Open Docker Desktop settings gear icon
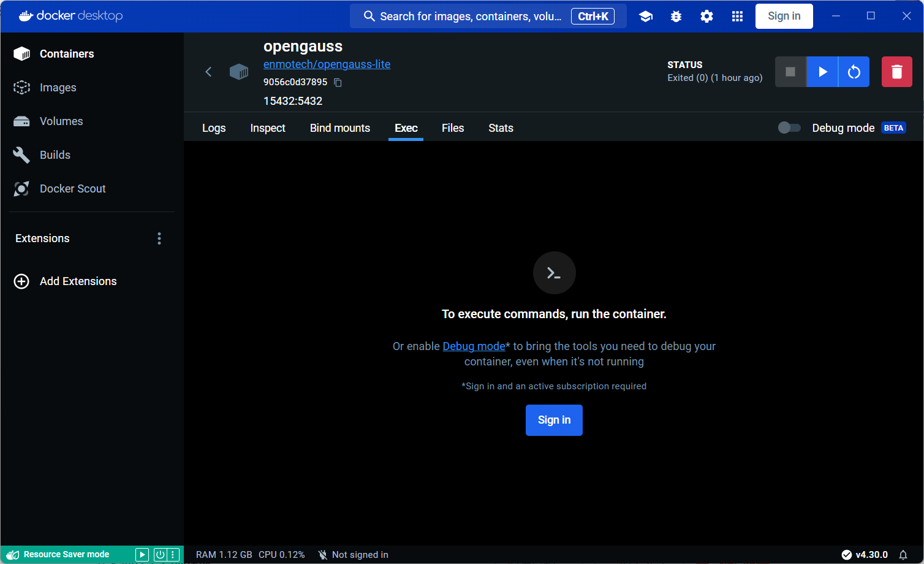The height and width of the screenshot is (564, 924). coord(706,16)
